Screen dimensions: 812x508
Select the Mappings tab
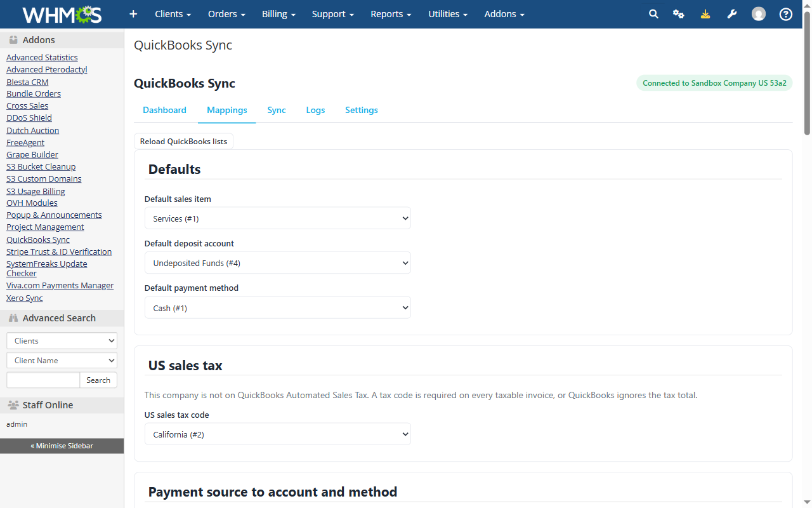[x=227, y=110]
